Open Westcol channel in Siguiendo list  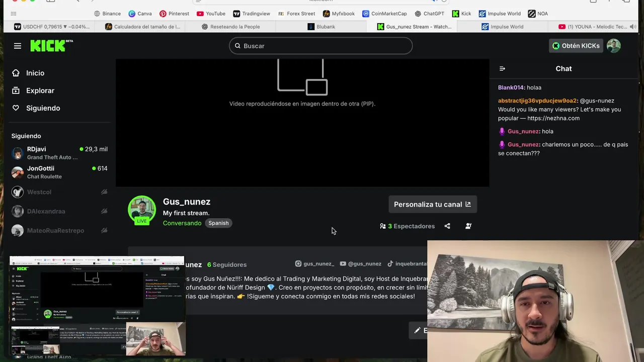click(59, 192)
